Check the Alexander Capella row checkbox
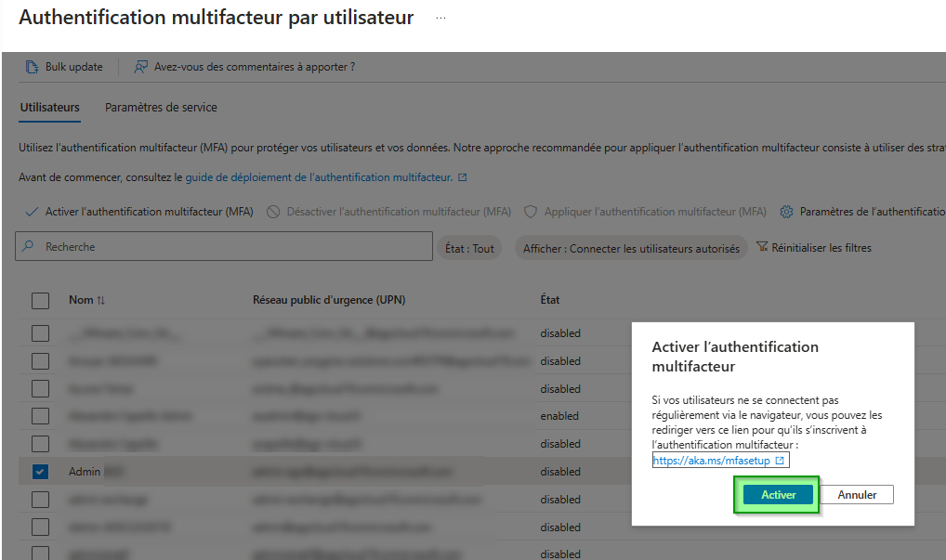Screen dimensions: 946x560 pos(40,443)
